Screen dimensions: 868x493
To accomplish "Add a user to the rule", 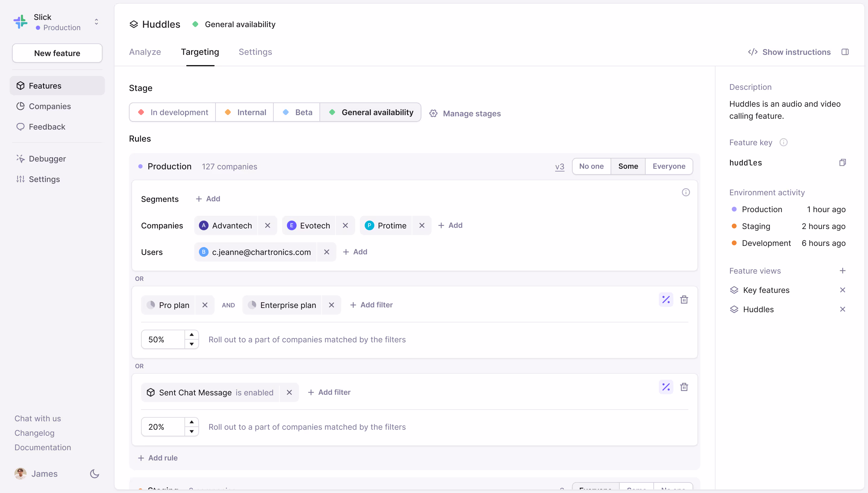I will tap(355, 252).
